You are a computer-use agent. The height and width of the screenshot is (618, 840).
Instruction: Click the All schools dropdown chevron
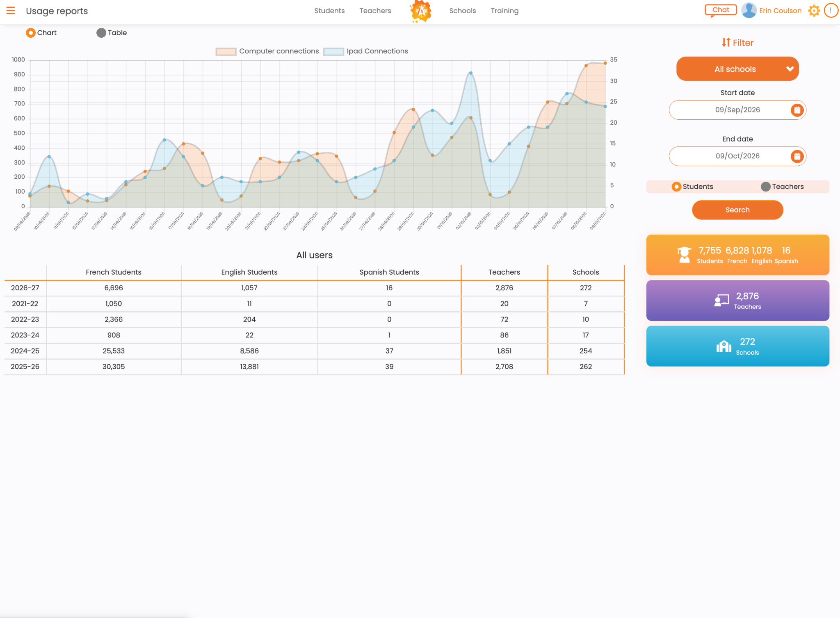tap(790, 69)
